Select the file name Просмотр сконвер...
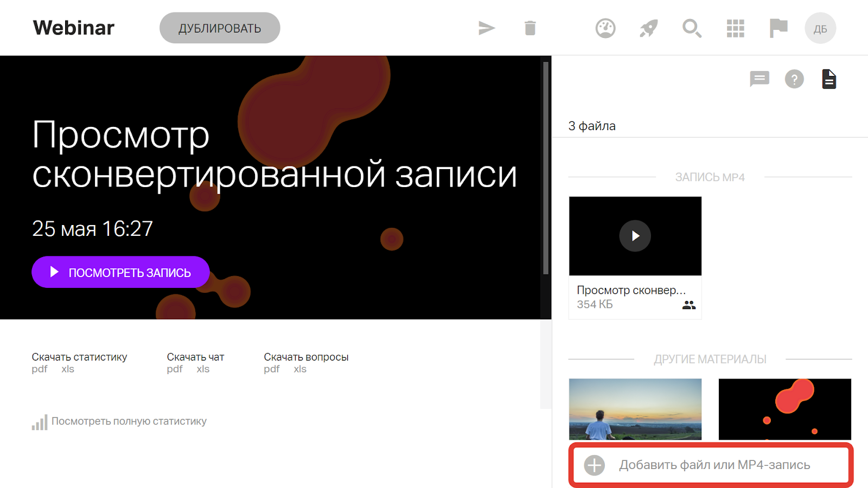 [x=631, y=290]
